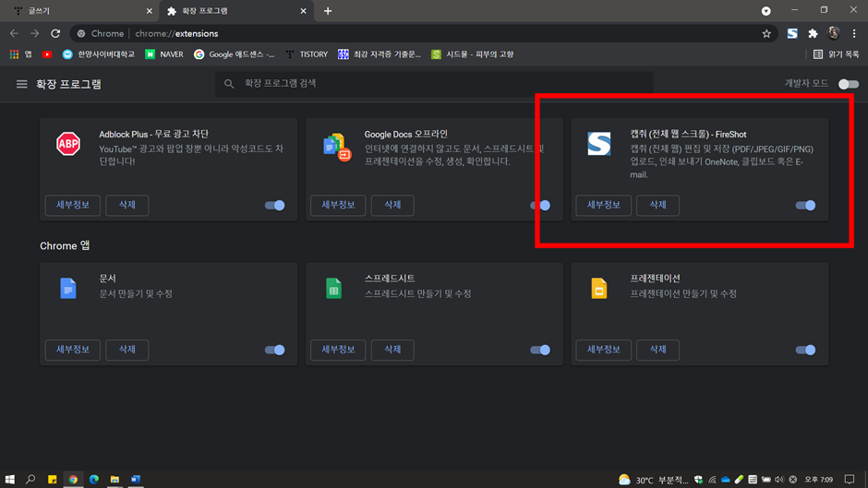Turn off the 프레젠테이션 app toggle
The width and height of the screenshot is (868, 488).
[805, 350]
